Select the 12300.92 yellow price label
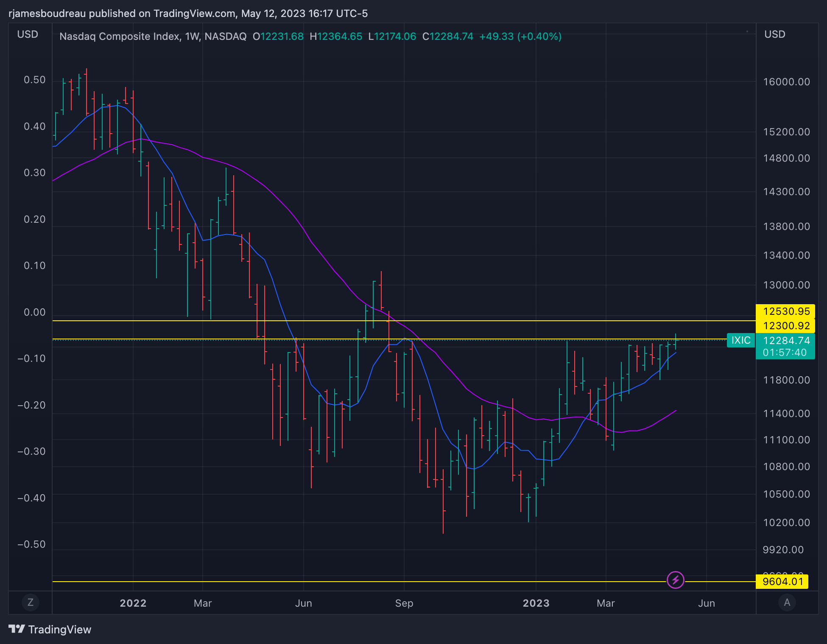Viewport: 827px width, 644px height. (786, 326)
